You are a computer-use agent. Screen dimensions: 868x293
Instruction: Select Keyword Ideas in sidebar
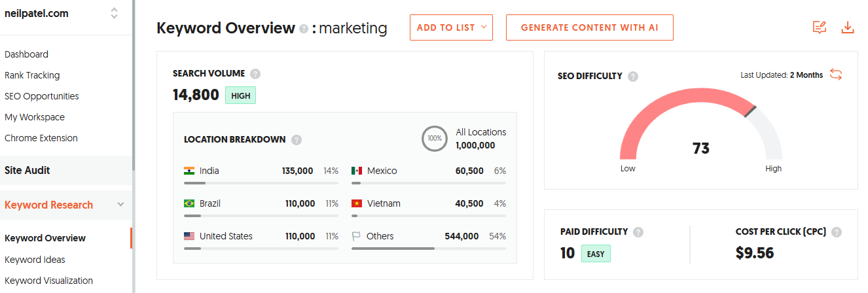click(35, 260)
